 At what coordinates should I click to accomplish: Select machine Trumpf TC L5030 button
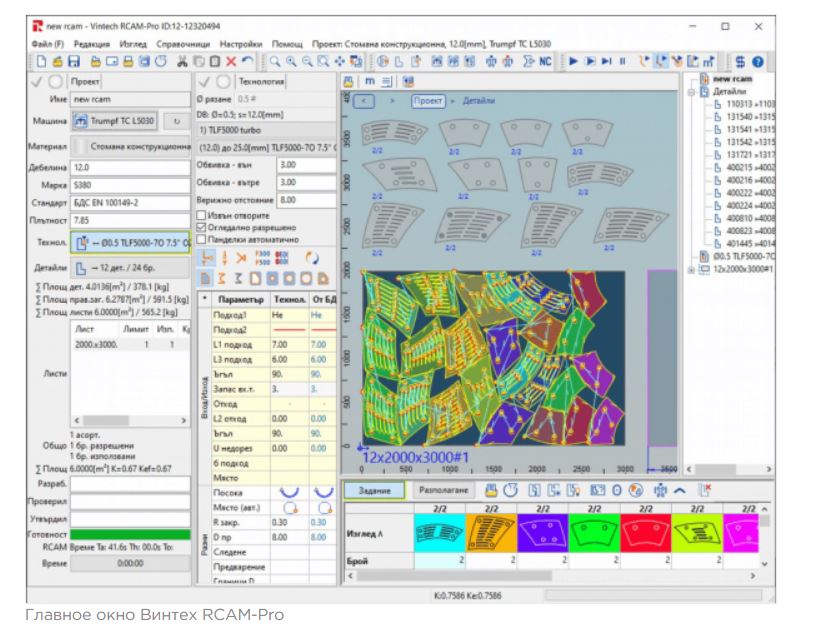click(x=114, y=121)
